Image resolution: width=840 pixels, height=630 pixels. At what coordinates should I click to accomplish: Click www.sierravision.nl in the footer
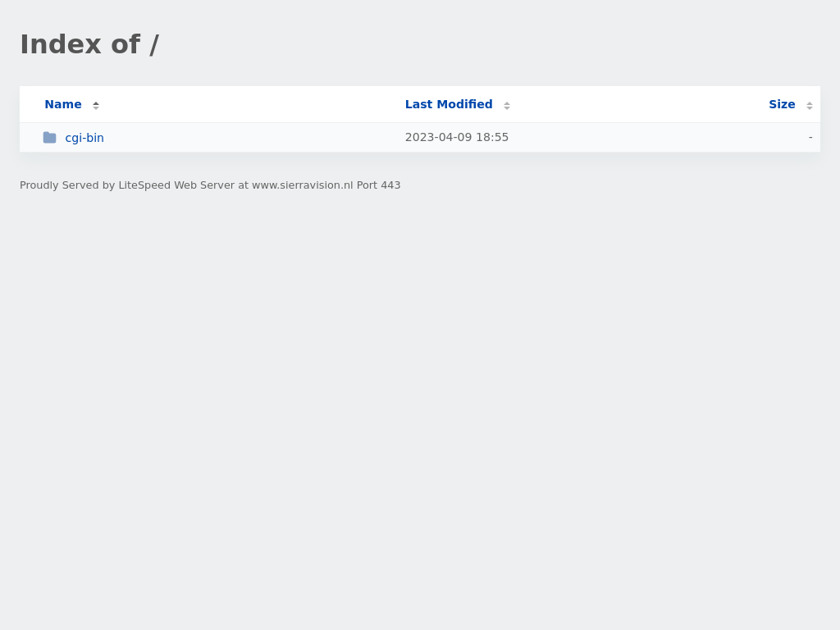point(302,185)
